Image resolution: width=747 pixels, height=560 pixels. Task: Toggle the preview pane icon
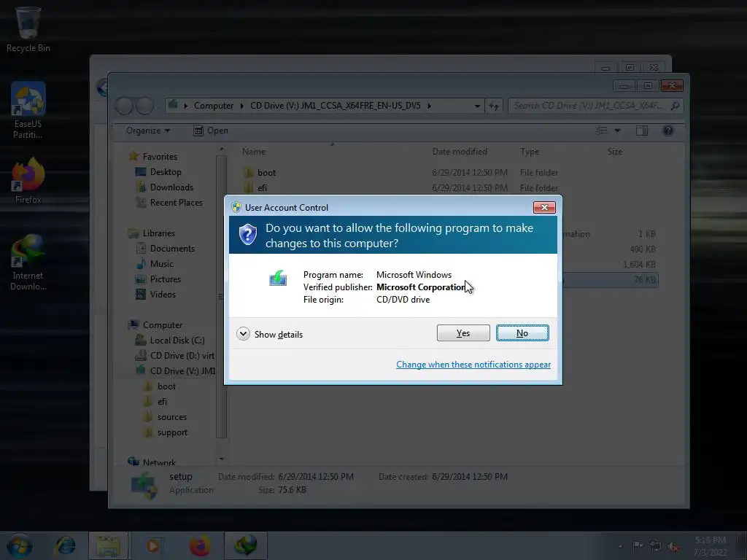click(x=642, y=131)
